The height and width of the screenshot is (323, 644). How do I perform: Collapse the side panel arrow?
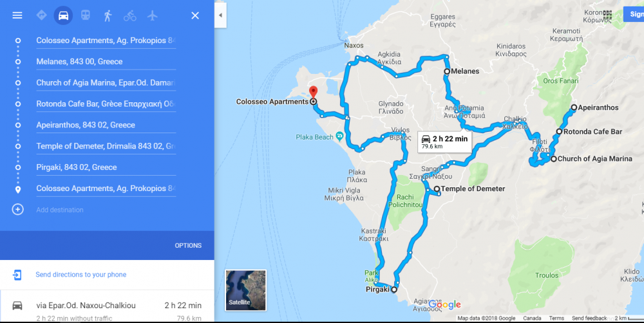220,15
